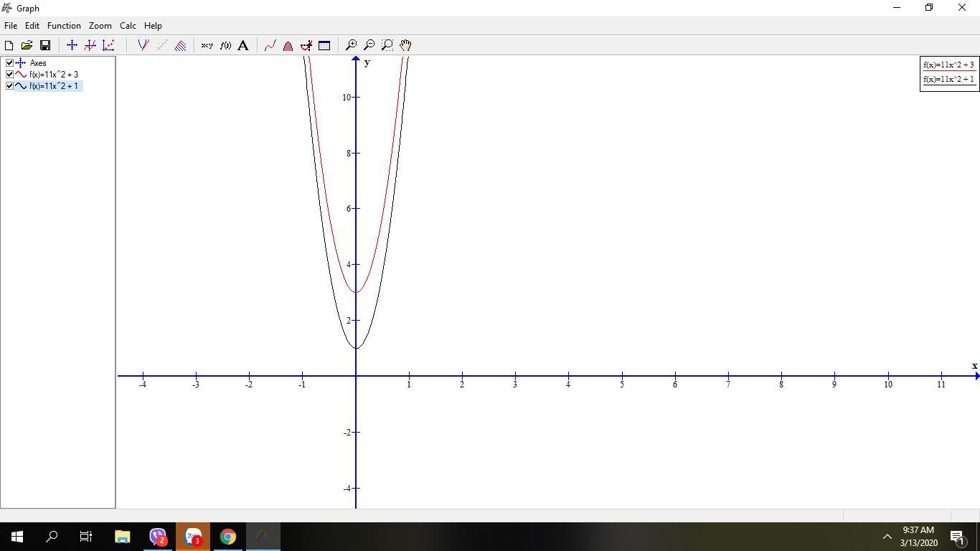This screenshot has height=551, width=980.
Task: Click the Zoom in magnifier icon
Action: [x=352, y=45]
